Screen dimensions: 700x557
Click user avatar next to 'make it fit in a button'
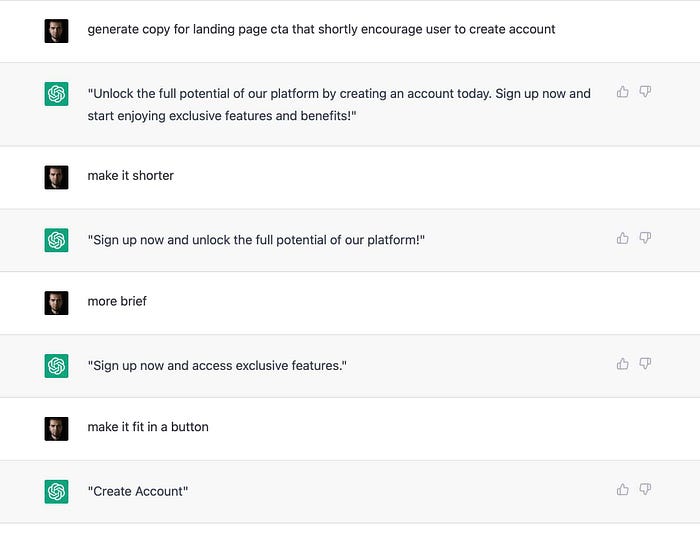click(56, 428)
